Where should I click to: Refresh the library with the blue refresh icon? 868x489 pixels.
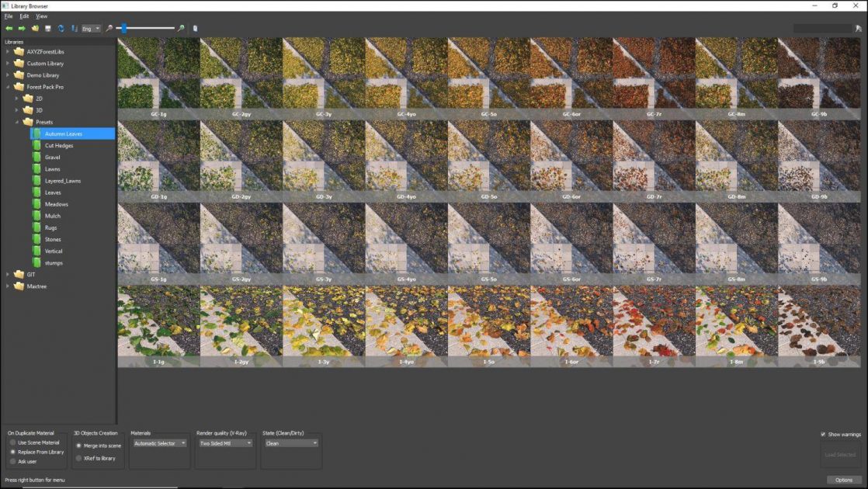pyautogui.click(x=61, y=28)
